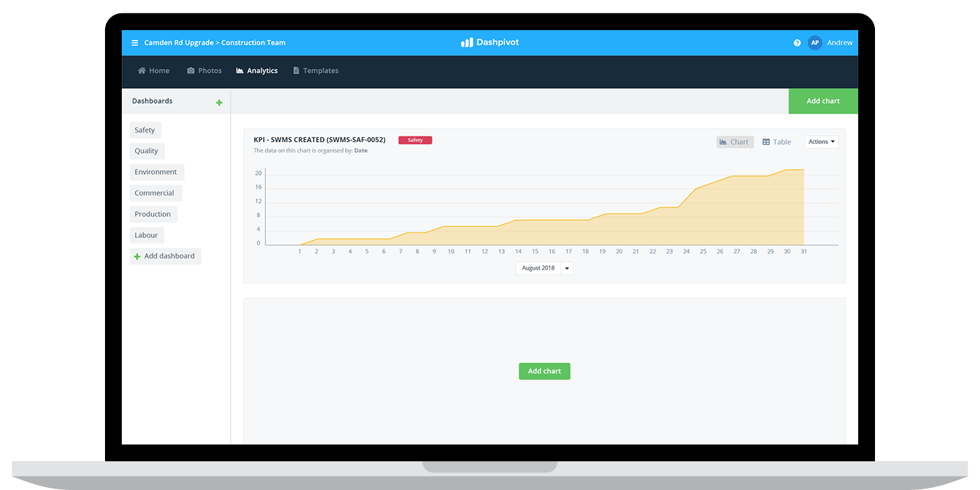Click the green plus next to Dashboards
Screen dimensions: 980x490
tap(219, 103)
